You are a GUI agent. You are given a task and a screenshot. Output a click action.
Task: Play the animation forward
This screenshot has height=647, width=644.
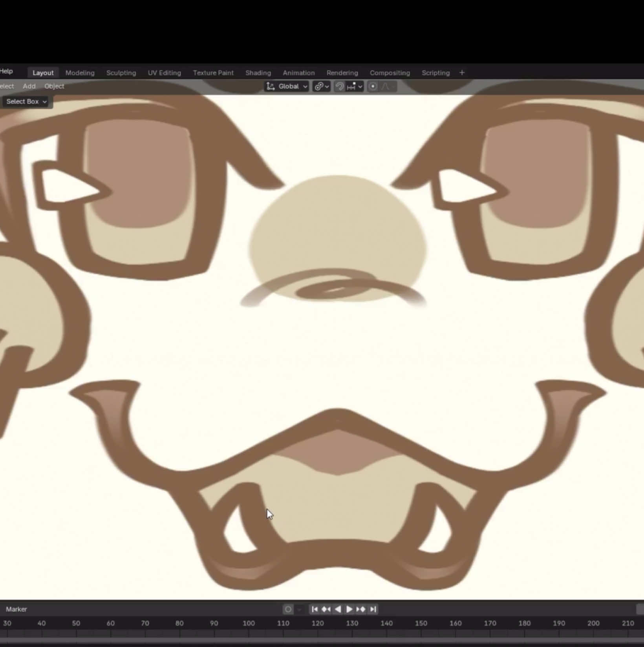click(x=349, y=609)
